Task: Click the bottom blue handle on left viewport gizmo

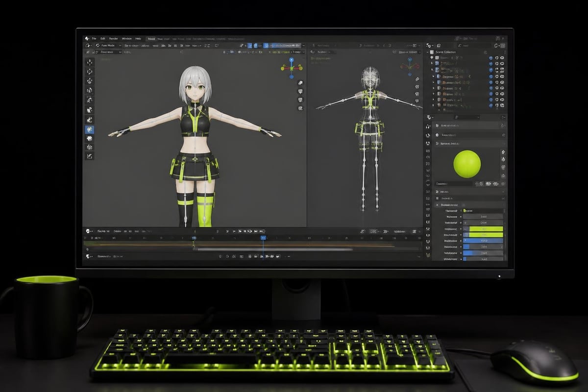Action: pos(291,76)
